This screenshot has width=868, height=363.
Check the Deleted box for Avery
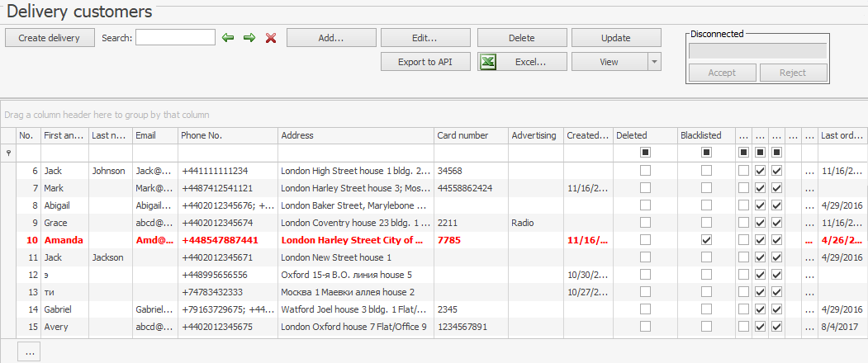[645, 327]
